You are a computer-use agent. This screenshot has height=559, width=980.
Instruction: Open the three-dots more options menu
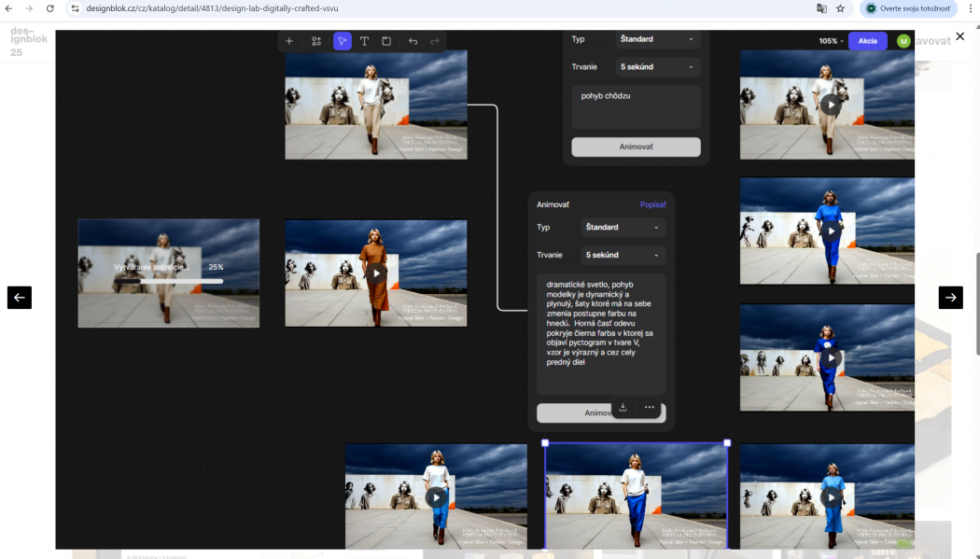pyautogui.click(x=649, y=407)
